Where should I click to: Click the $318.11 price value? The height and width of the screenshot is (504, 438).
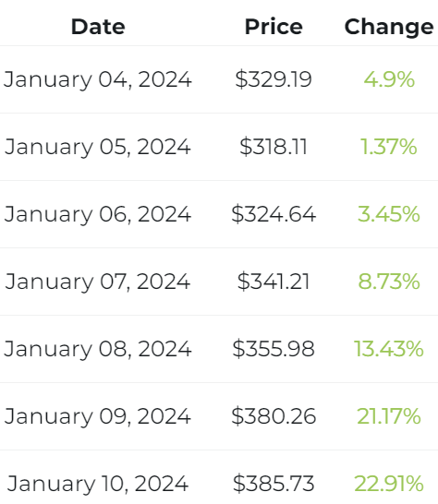[274, 147]
